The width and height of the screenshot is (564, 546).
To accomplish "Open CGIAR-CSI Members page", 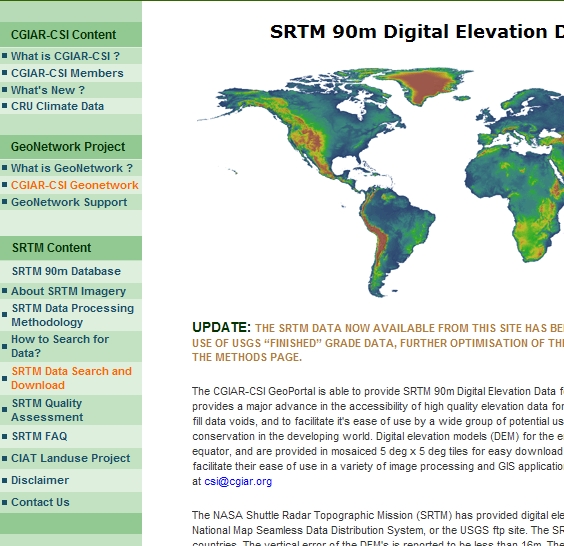I will [x=67, y=73].
